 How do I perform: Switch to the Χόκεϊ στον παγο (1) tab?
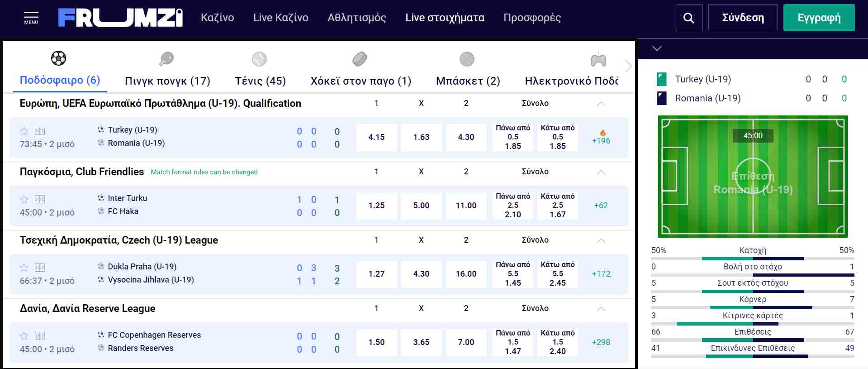(x=361, y=81)
